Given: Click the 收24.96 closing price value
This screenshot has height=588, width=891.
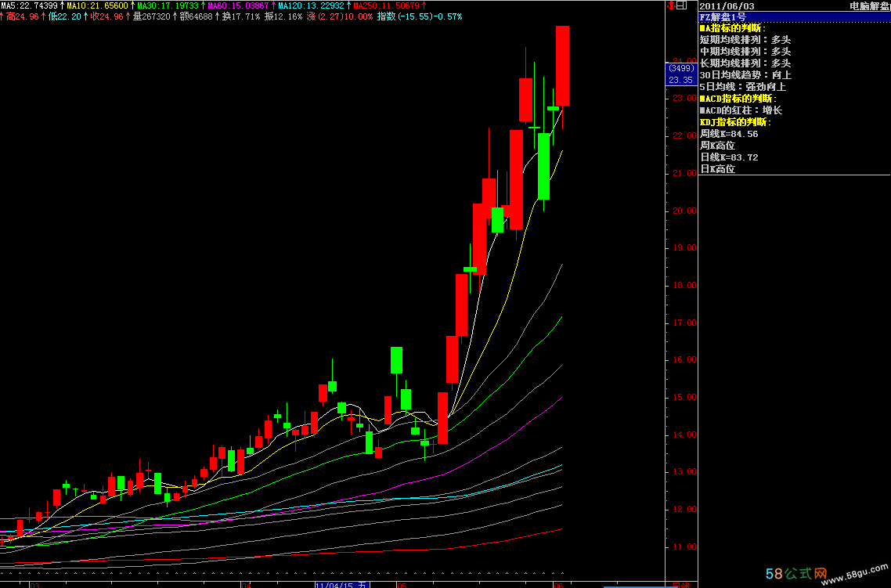Looking at the screenshot, I should point(106,16).
